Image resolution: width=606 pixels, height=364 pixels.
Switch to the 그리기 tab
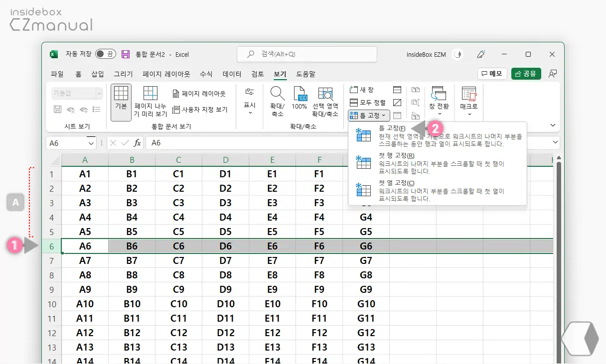(123, 74)
